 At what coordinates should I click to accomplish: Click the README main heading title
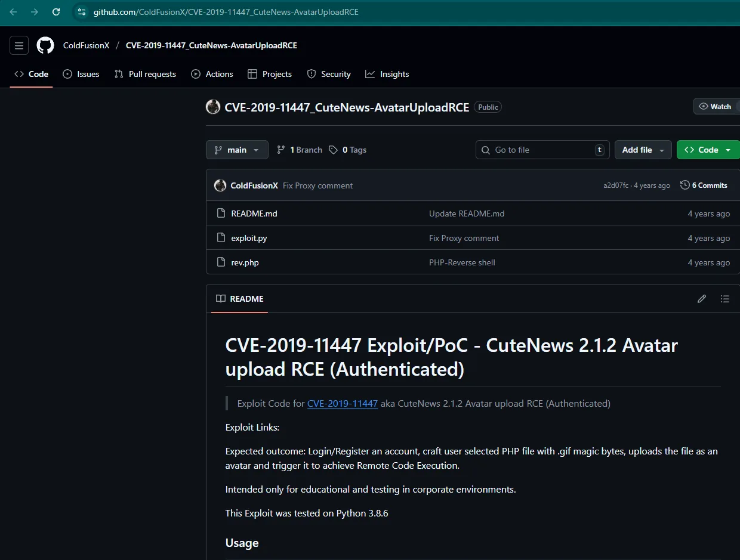[x=452, y=357]
